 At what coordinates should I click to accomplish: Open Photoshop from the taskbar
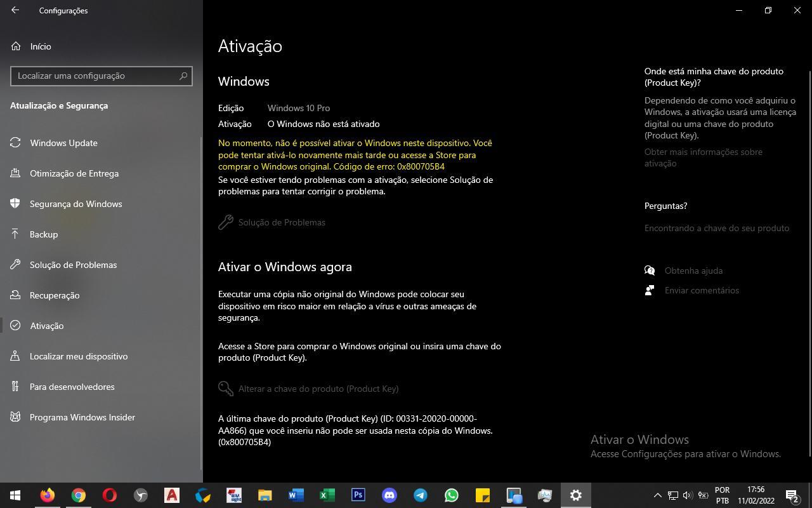coord(358,495)
